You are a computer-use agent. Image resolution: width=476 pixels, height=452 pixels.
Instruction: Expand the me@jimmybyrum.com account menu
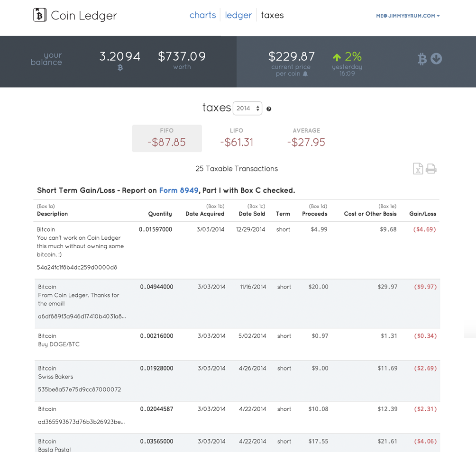pyautogui.click(x=408, y=16)
